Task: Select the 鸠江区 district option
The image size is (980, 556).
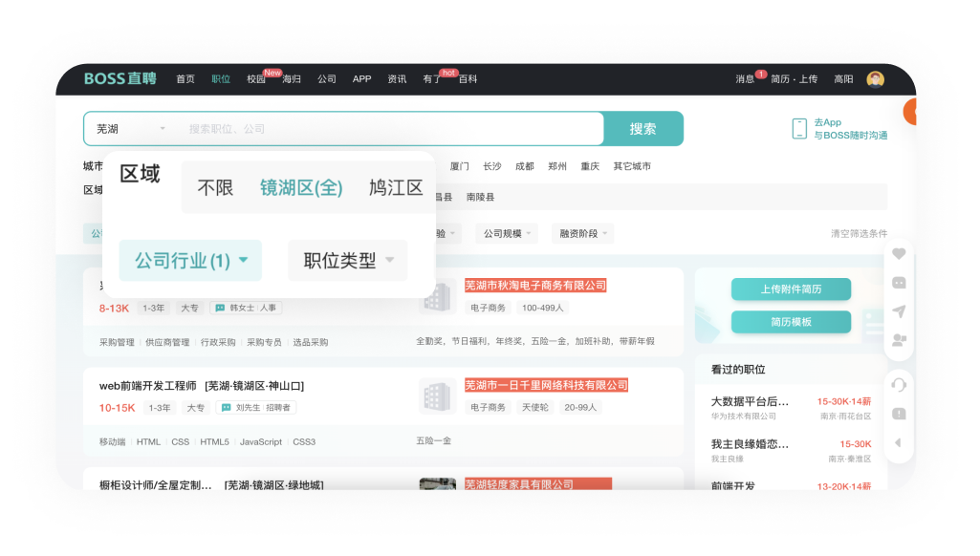Action: tap(396, 188)
